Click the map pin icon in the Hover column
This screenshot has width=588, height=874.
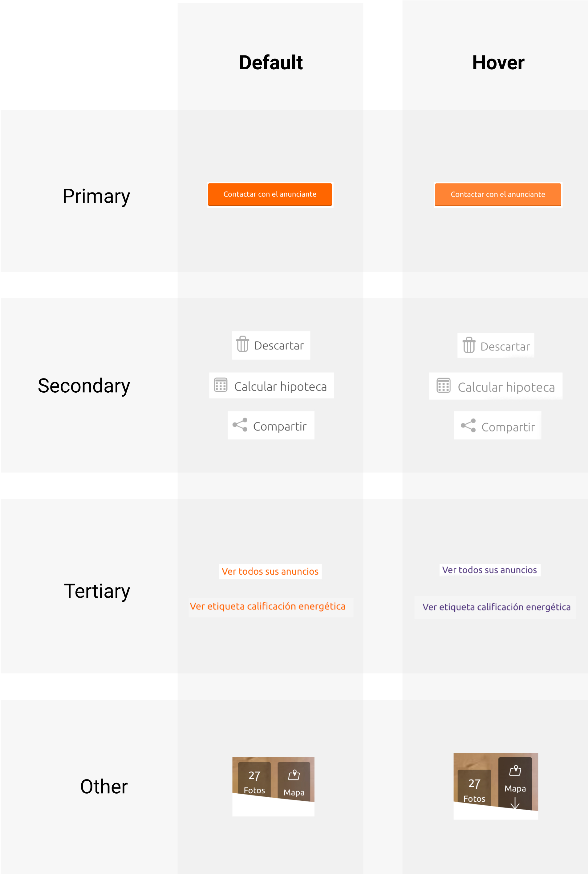pos(515,770)
